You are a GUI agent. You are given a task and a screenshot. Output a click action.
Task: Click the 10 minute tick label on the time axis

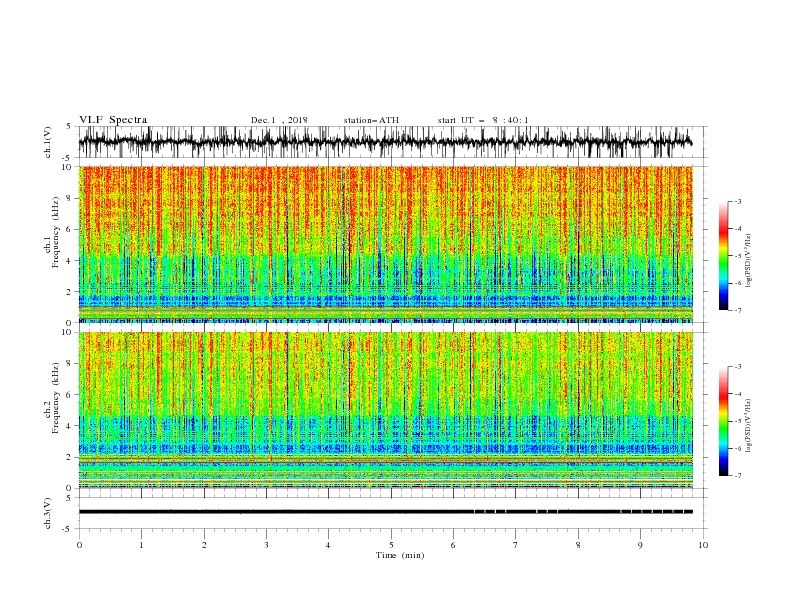click(x=703, y=545)
